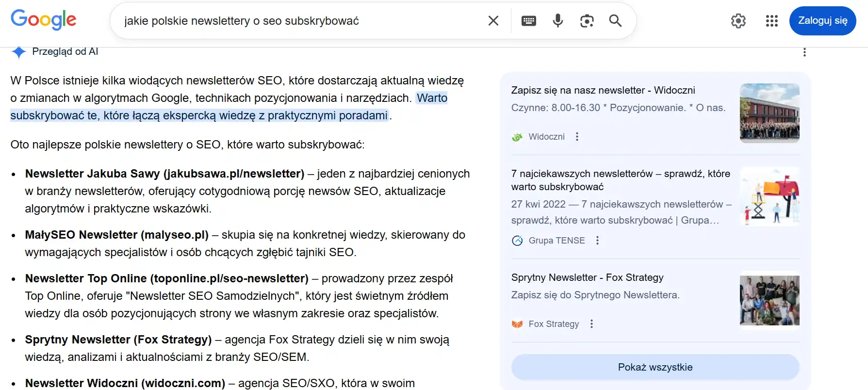Screen dimensions: 868x390
Task: Click the Google logo to return home
Action: point(43,20)
